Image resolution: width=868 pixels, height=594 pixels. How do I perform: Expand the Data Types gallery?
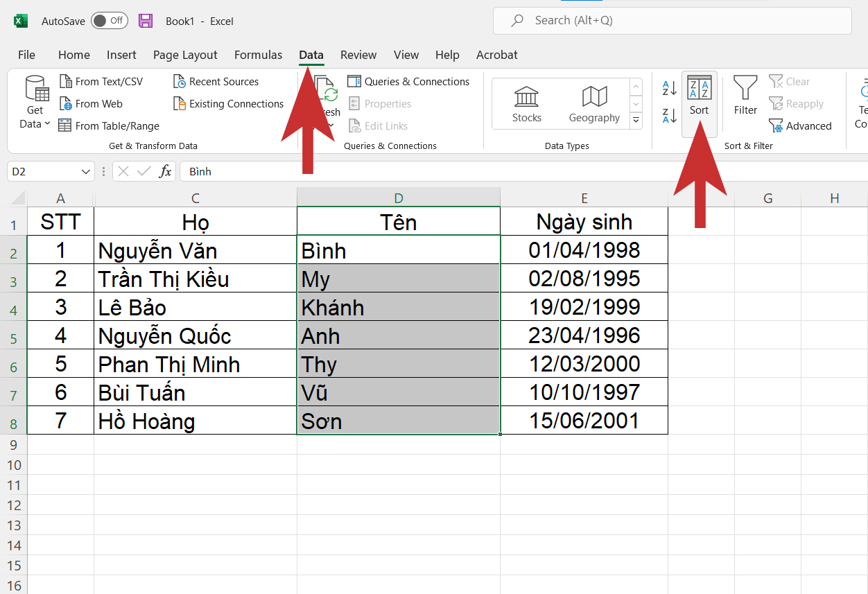point(636,121)
